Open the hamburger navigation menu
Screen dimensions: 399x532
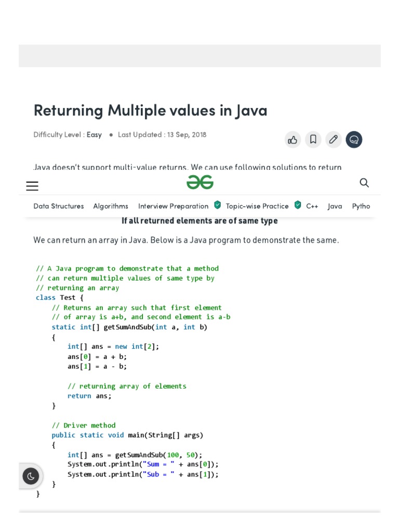point(32,185)
